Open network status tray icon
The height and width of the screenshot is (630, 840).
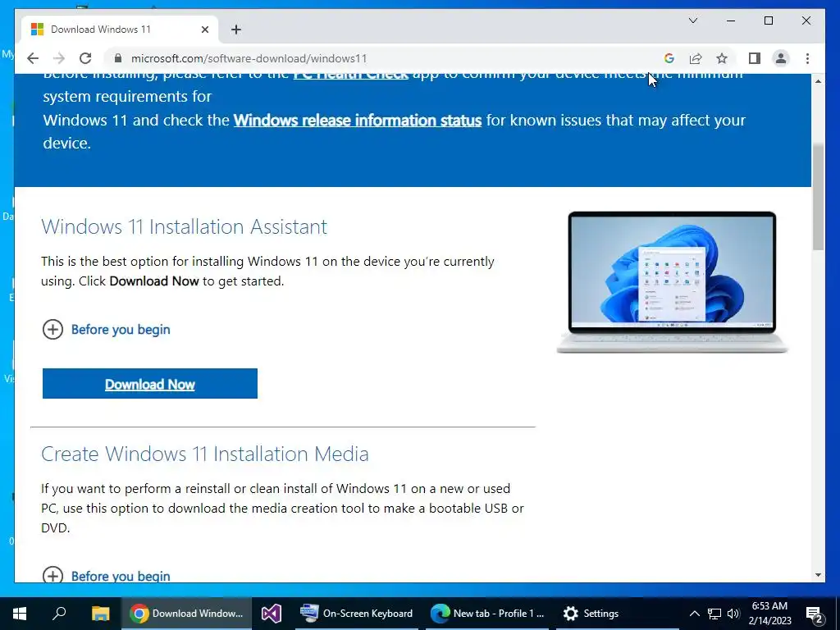[714, 614]
